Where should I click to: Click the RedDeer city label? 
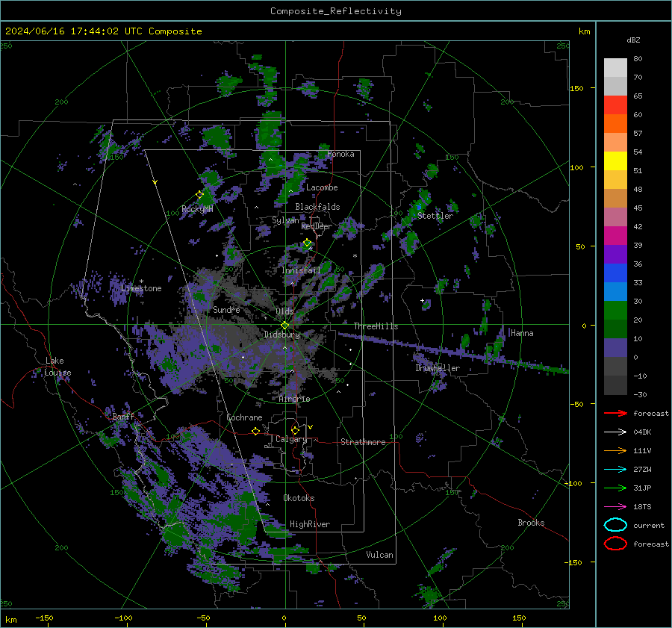click(317, 226)
